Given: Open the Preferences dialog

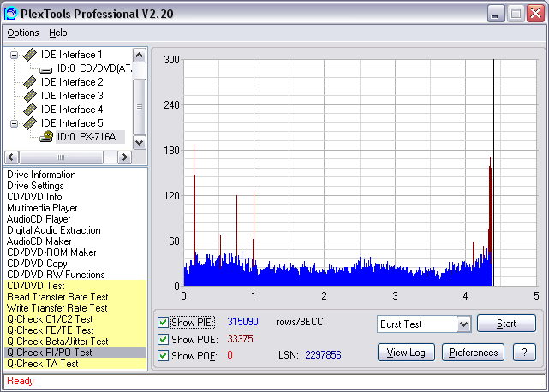Looking at the screenshot, I should click(473, 352).
